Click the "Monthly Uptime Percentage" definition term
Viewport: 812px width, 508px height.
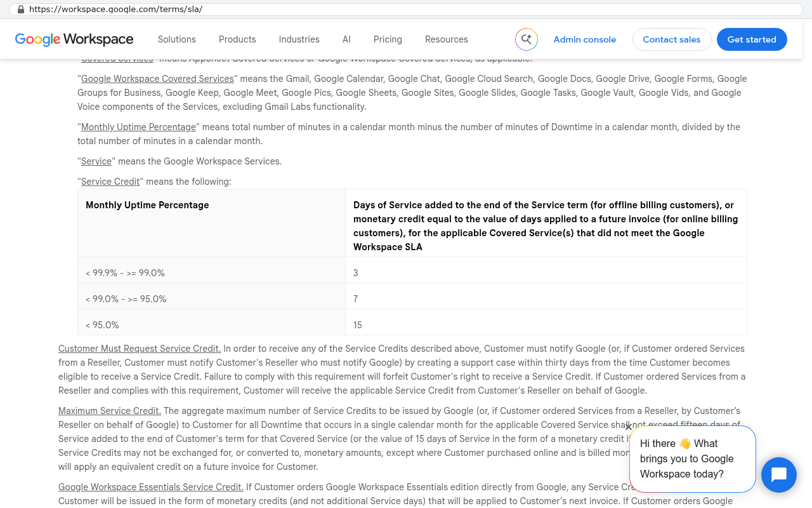138,127
